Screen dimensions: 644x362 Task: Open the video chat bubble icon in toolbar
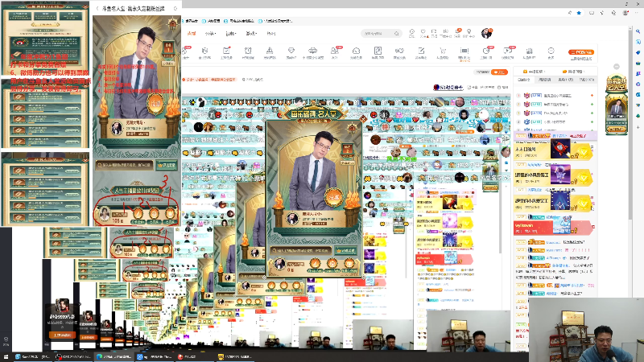[508, 51]
